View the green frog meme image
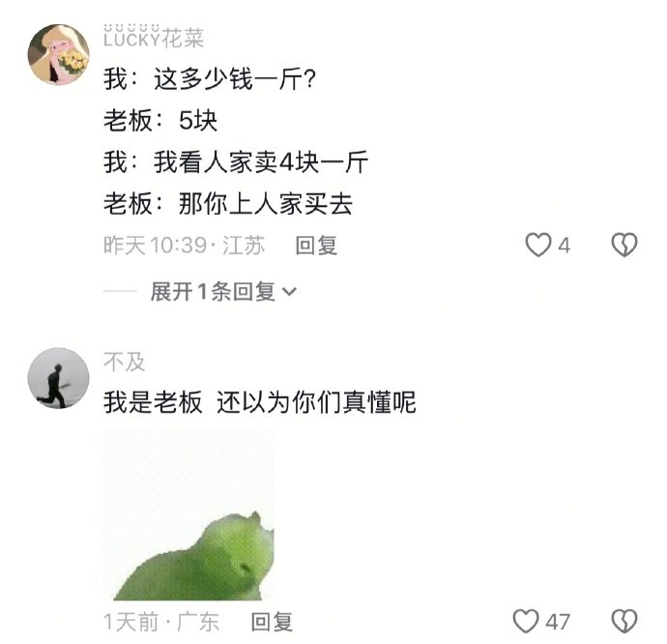This screenshot has height=644, width=667. click(x=188, y=515)
